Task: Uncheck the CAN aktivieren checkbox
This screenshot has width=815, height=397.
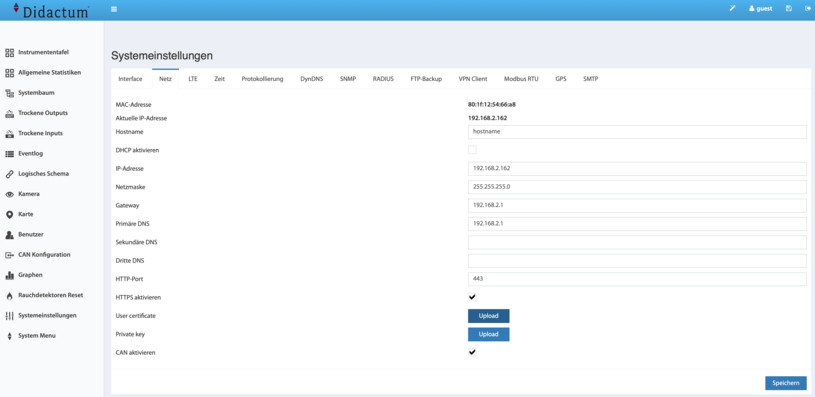Action: (472, 352)
